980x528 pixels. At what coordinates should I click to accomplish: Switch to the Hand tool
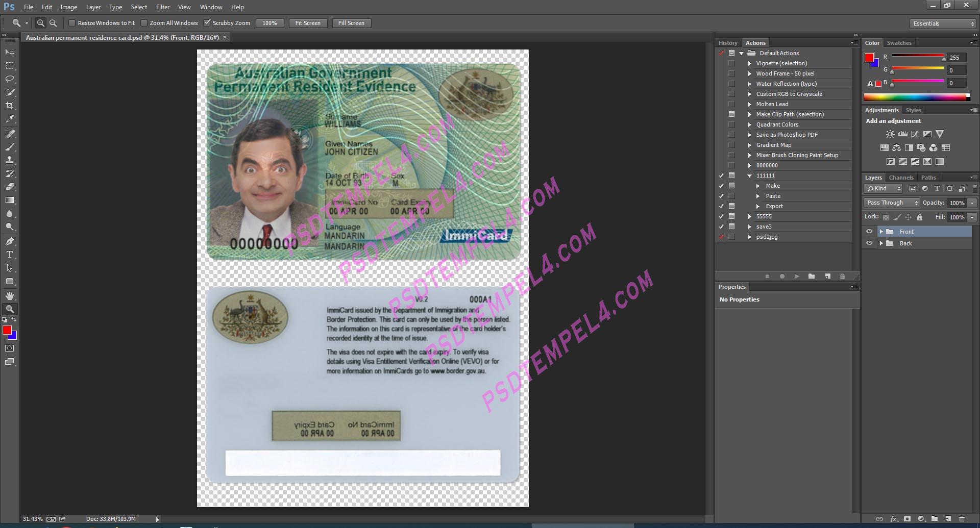click(10, 296)
